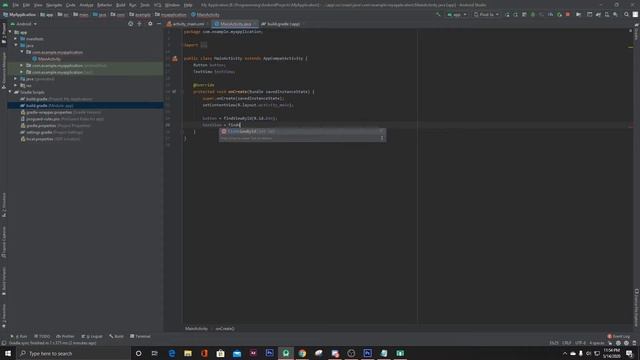Select local.properties file

coord(50,139)
